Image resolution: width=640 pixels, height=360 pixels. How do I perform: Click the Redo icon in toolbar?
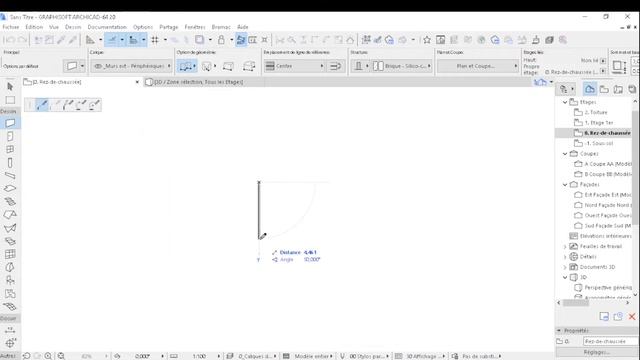point(22,40)
